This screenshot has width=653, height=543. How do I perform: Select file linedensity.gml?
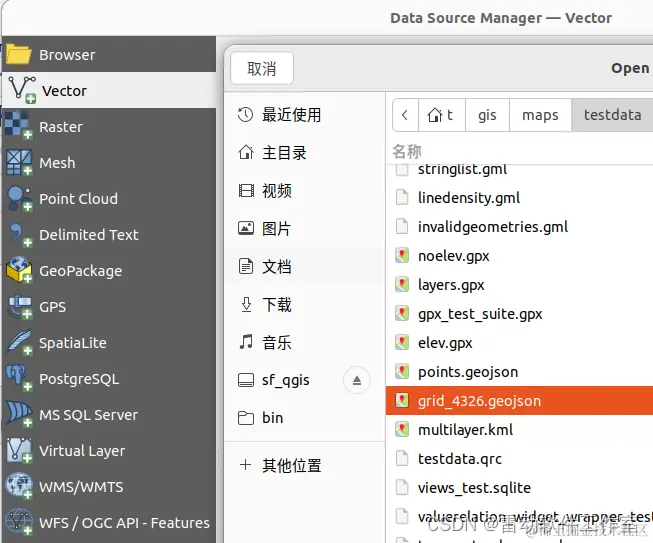519,197
